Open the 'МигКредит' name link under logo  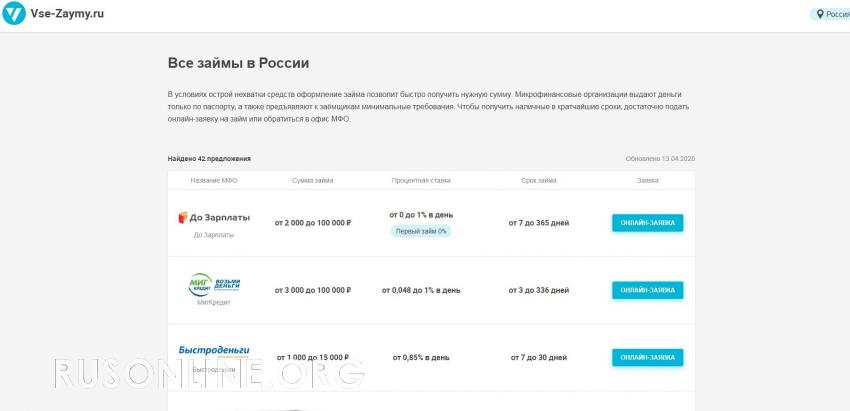[214, 303]
